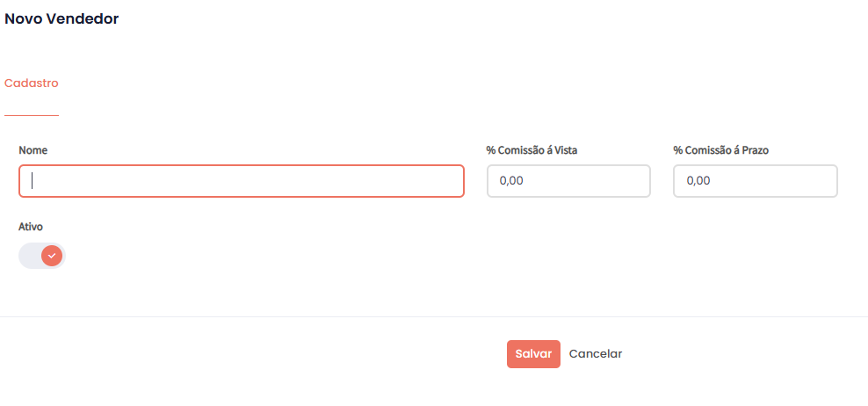This screenshot has width=868, height=406.
Task: Click the % Comissão á Prazo label
Action: pos(720,150)
